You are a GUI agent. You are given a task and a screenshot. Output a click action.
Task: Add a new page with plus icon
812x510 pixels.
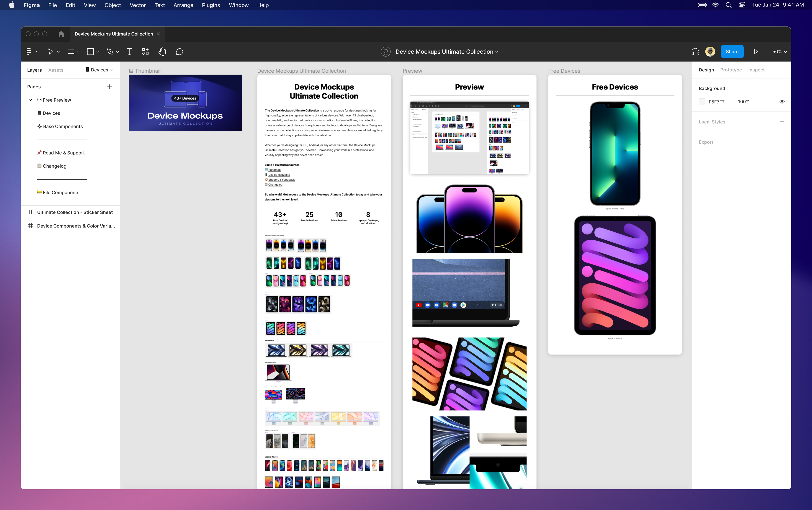click(x=110, y=87)
